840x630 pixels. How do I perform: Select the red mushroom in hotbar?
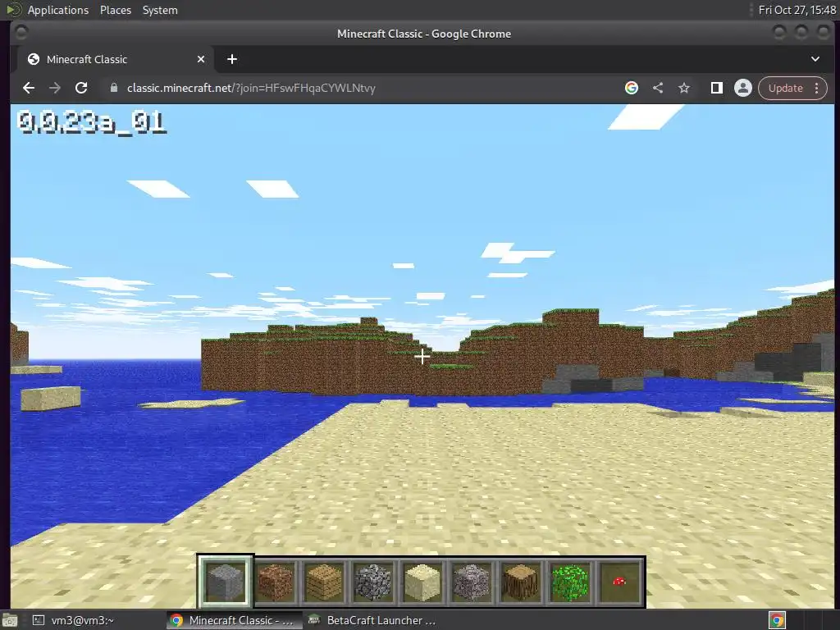619,582
